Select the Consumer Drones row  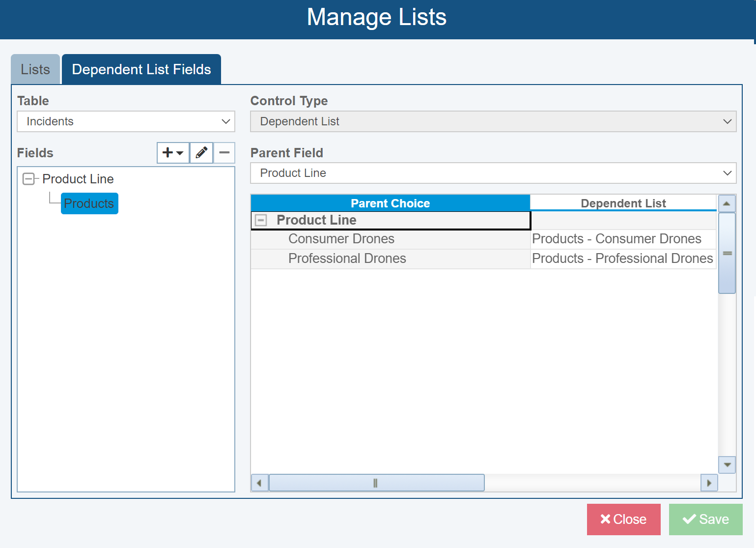341,239
